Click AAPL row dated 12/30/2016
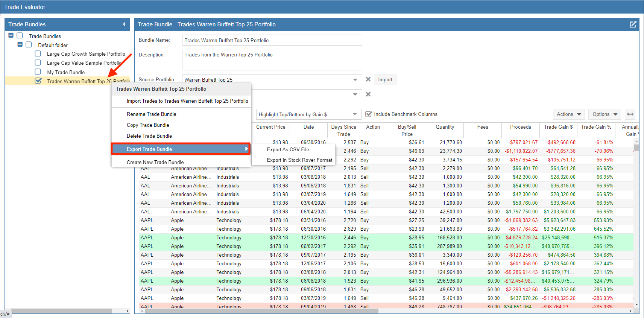The width and height of the screenshot is (644, 318). tap(386, 237)
